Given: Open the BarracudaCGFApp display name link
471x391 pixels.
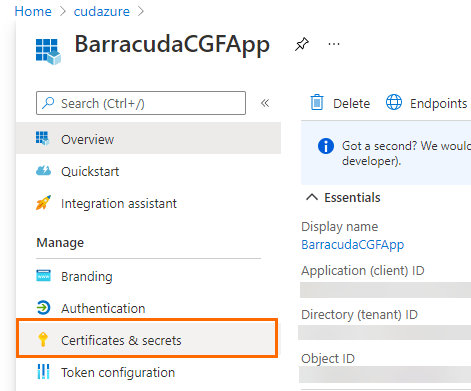Looking at the screenshot, I should coord(353,245).
